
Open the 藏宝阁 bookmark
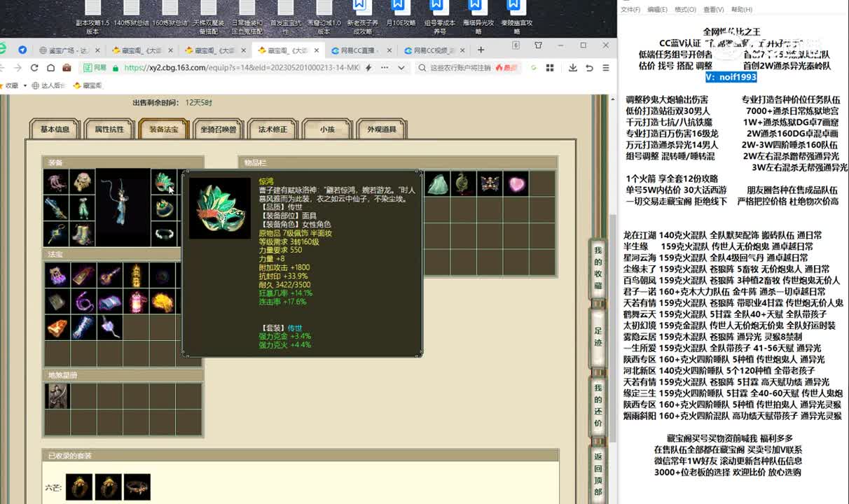tap(88, 85)
